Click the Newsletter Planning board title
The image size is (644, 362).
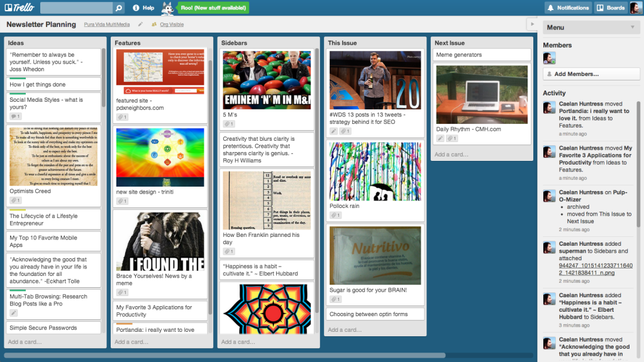coord(41,25)
